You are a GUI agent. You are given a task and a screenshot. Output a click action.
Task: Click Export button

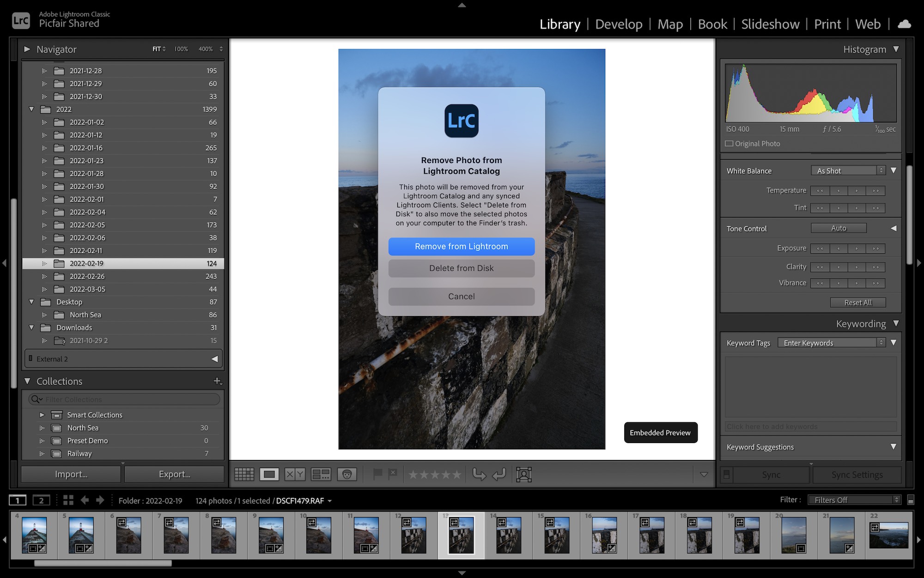tap(174, 474)
